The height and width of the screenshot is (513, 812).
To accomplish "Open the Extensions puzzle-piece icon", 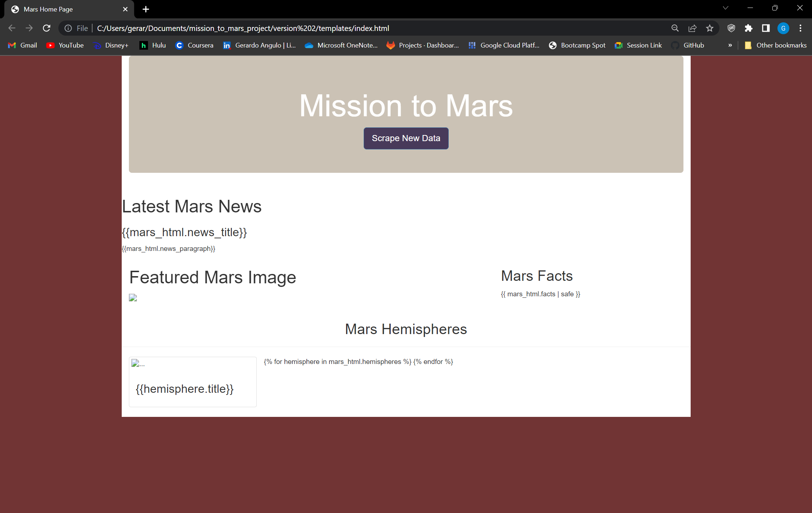I will point(749,28).
